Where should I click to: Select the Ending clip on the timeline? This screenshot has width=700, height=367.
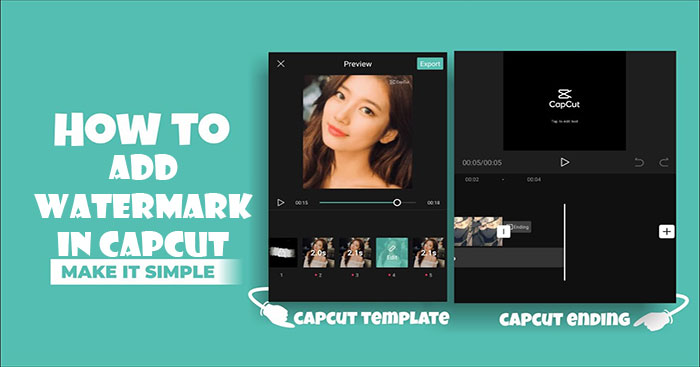(x=520, y=227)
